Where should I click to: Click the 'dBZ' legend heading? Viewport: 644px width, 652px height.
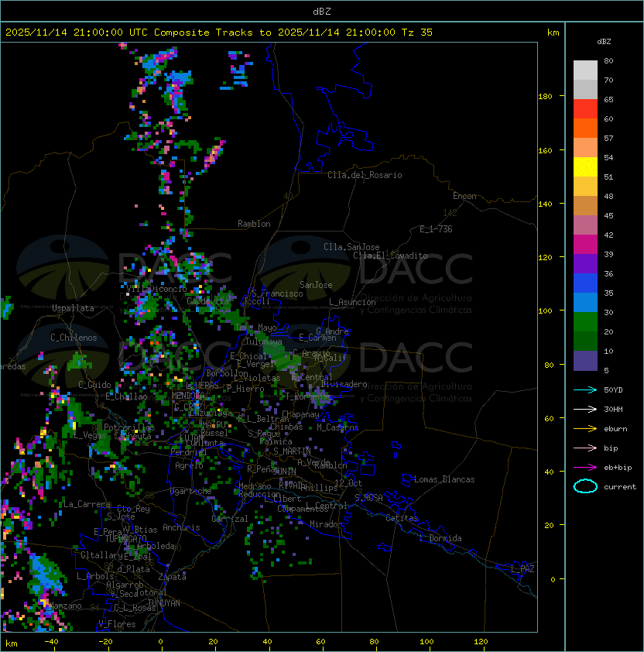[604, 42]
